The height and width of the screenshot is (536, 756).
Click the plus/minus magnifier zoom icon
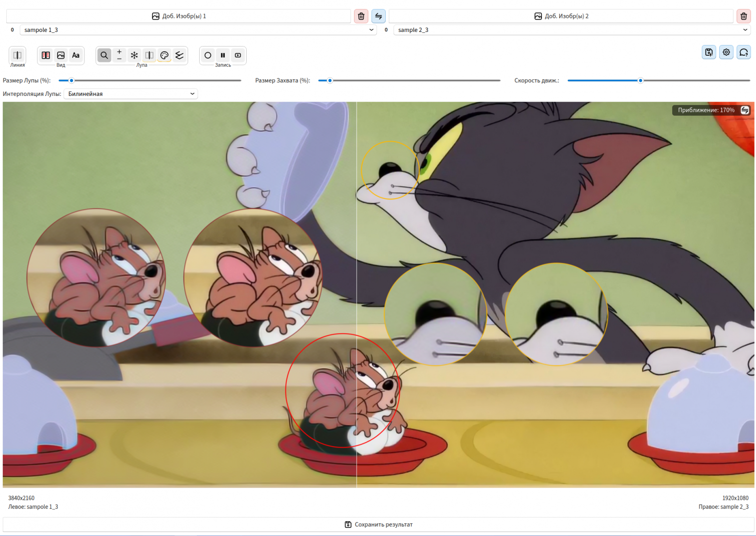pos(119,55)
